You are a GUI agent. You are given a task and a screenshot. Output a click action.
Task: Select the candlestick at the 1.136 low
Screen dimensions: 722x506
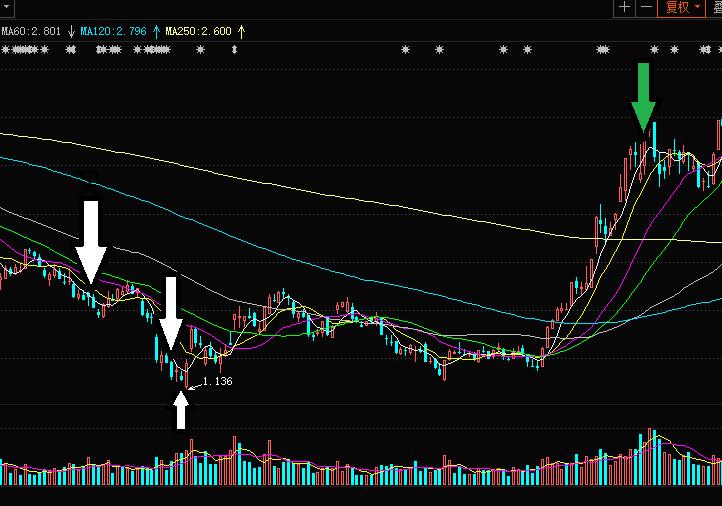click(x=186, y=375)
